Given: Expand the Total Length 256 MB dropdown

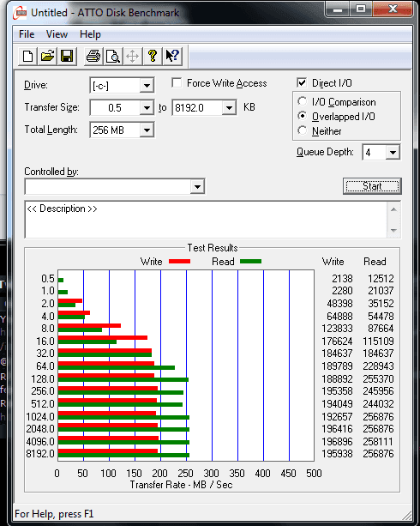Looking at the screenshot, I should coord(147,130).
